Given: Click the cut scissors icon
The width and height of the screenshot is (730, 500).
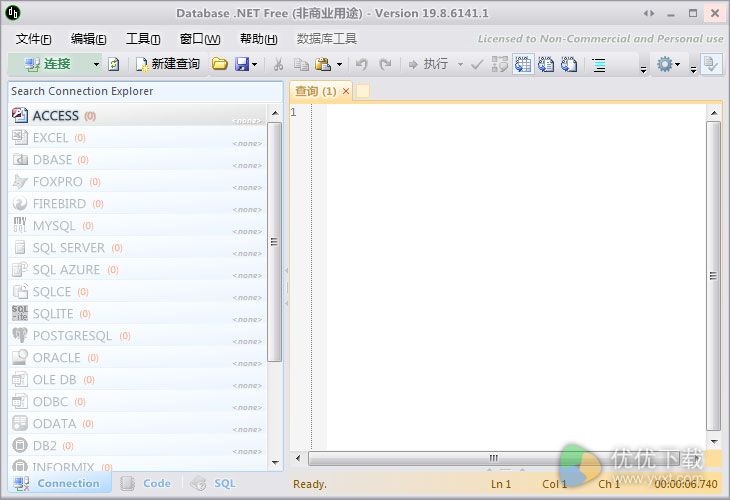Looking at the screenshot, I should coord(278,64).
